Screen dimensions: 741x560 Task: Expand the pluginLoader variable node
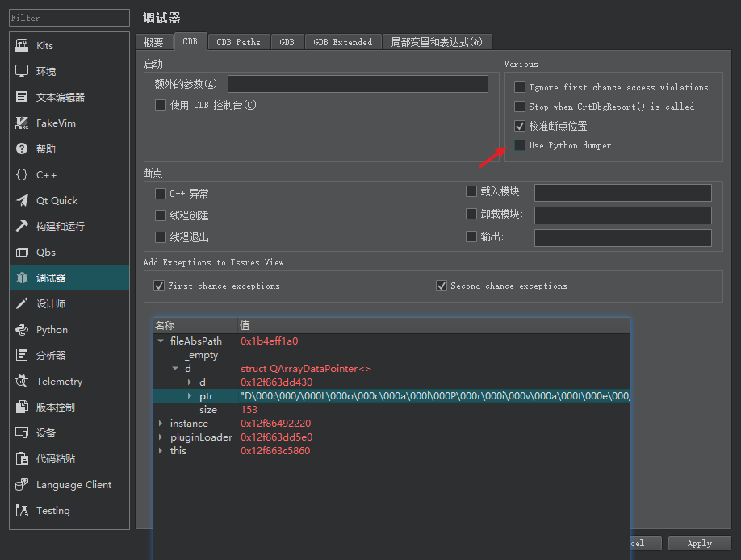161,437
